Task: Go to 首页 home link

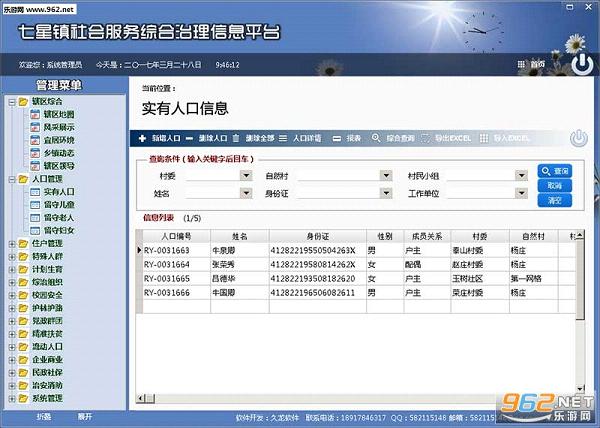Action: (x=537, y=64)
